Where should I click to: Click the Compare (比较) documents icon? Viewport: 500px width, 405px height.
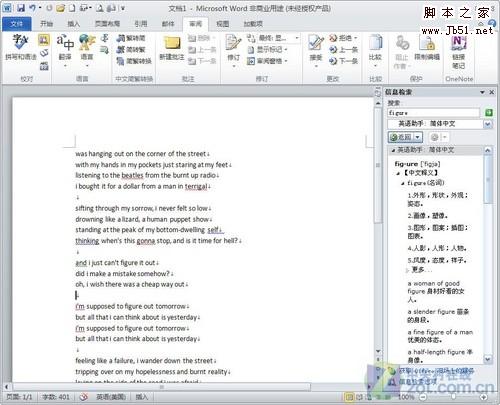tap(375, 43)
